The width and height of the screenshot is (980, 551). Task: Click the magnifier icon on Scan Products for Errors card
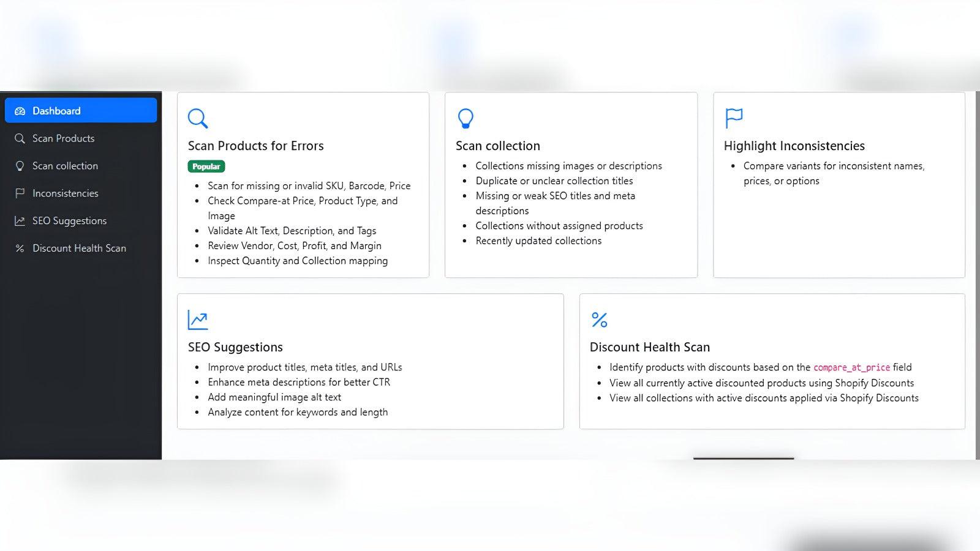197,118
